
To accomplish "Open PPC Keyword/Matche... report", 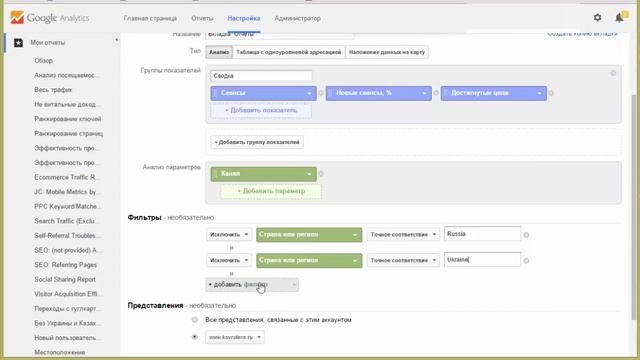I will pos(68,207).
